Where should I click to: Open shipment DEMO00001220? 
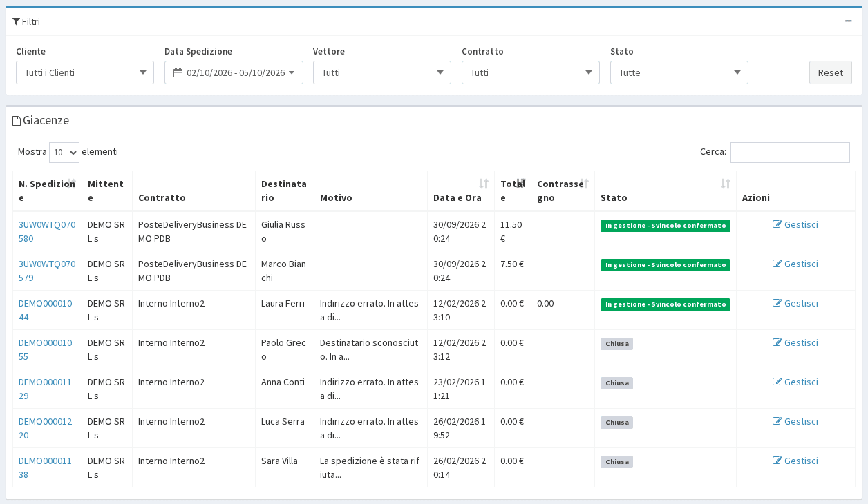click(x=47, y=428)
